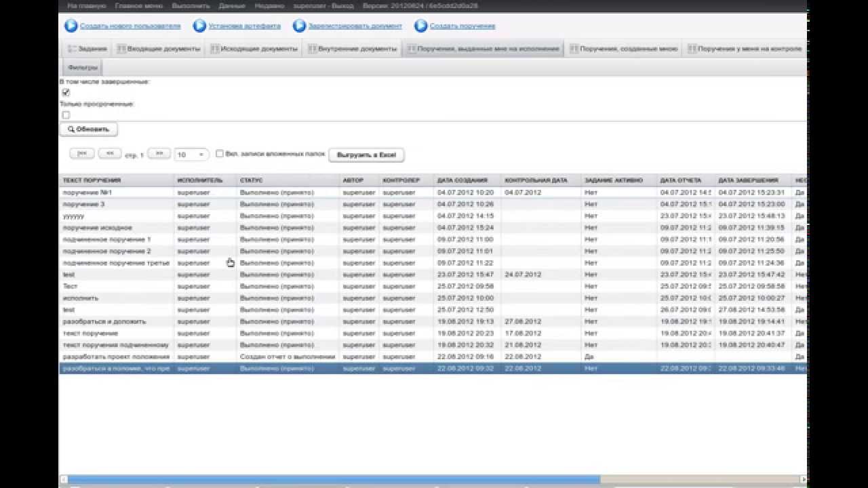Click the icon on 'Внутренние документы' tab
The image size is (868, 488).
(x=313, y=49)
